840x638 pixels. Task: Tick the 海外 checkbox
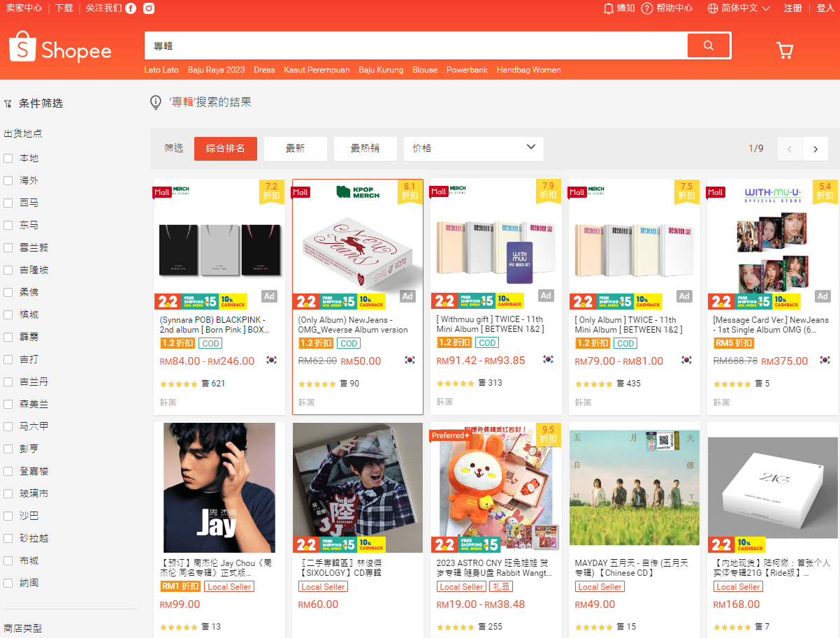8,181
